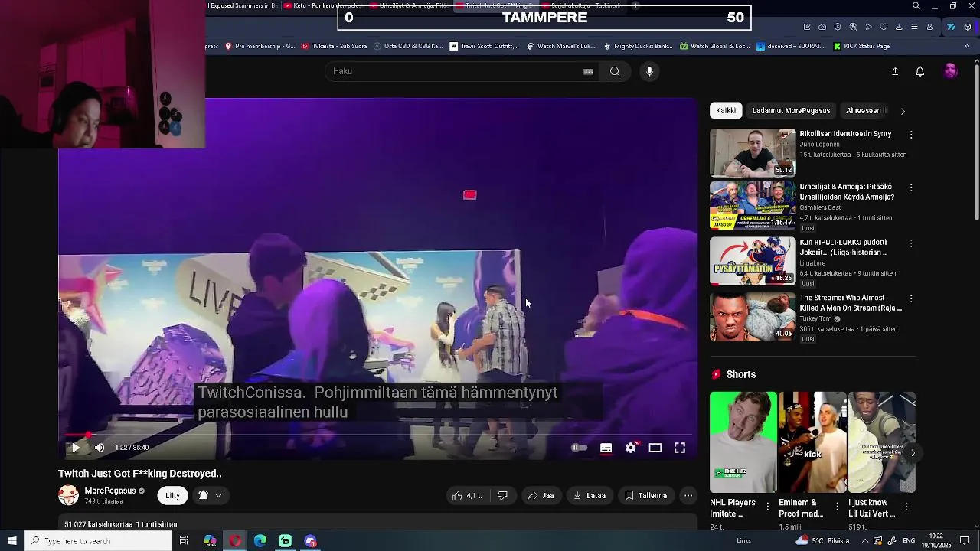Open the browser ad blocker shield icon
The height and width of the screenshot is (551, 980).
838,27
